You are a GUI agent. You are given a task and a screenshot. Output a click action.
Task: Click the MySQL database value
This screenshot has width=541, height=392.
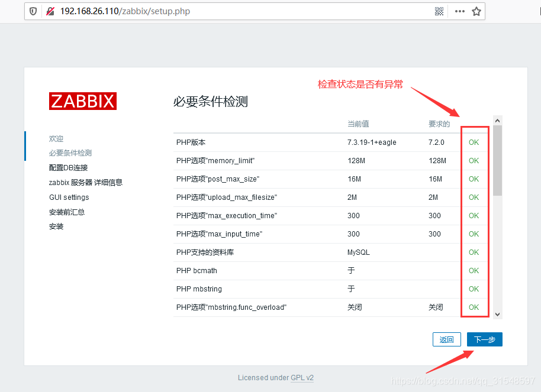359,252
